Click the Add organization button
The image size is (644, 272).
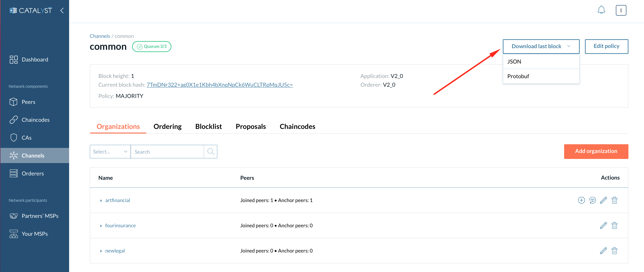(596, 151)
